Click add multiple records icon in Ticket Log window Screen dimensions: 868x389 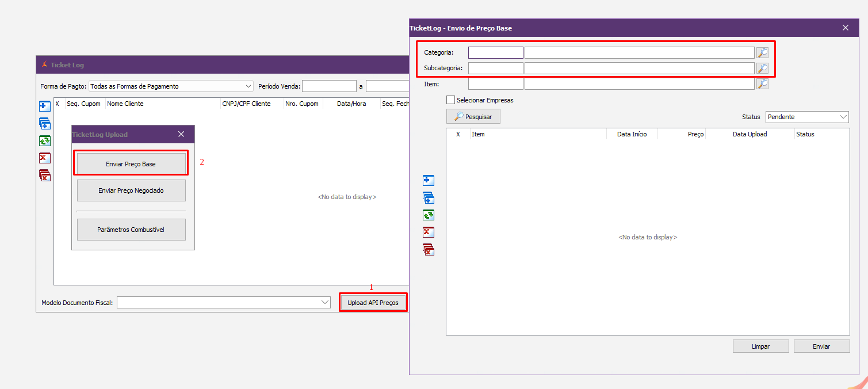pyautogui.click(x=45, y=124)
